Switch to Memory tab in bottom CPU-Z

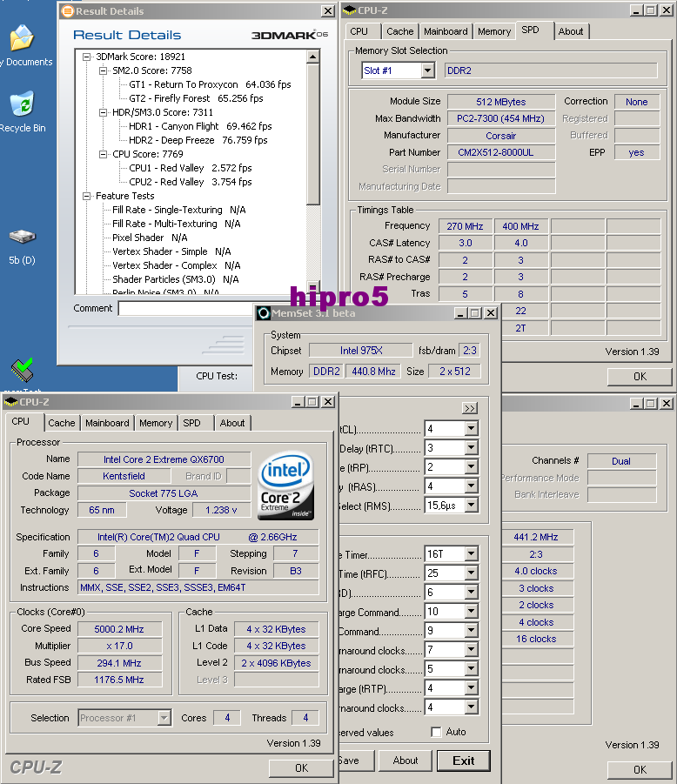[156, 423]
